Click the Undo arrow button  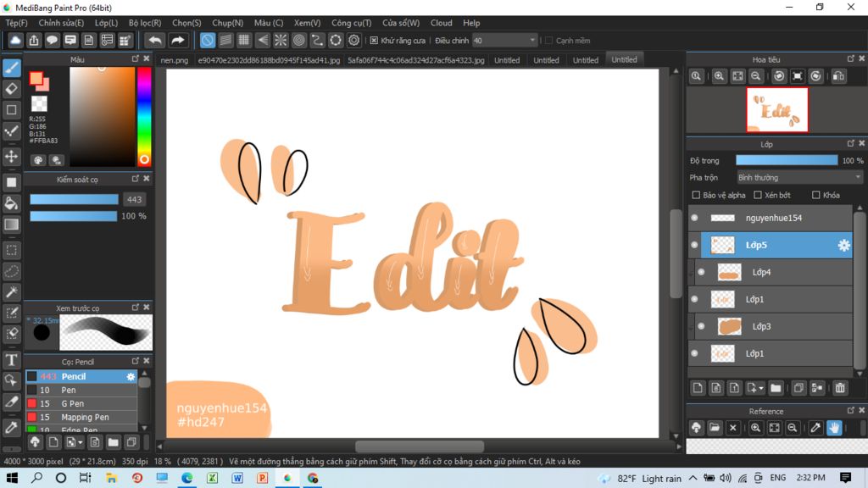156,41
